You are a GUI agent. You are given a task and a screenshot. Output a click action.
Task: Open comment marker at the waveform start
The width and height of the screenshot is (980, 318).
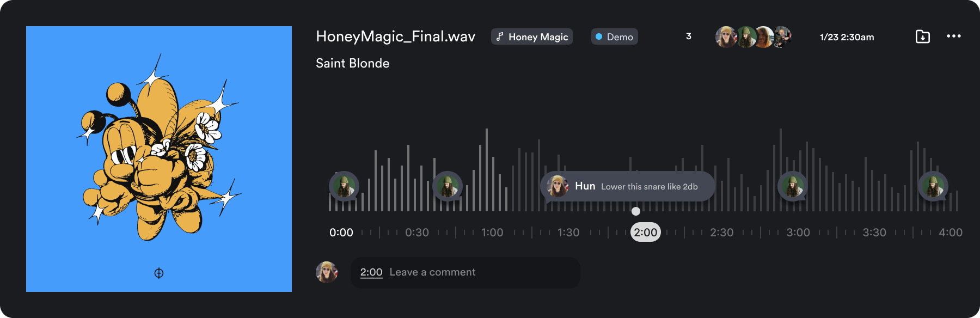(344, 186)
